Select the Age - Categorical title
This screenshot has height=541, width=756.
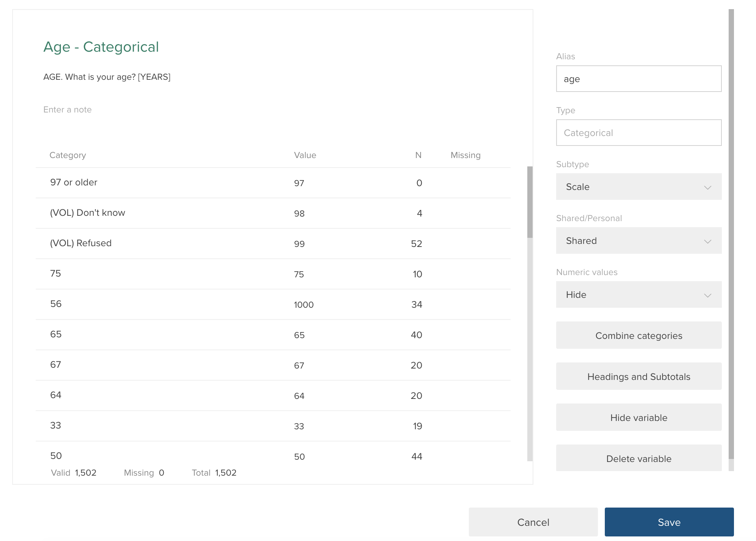pyautogui.click(x=101, y=46)
